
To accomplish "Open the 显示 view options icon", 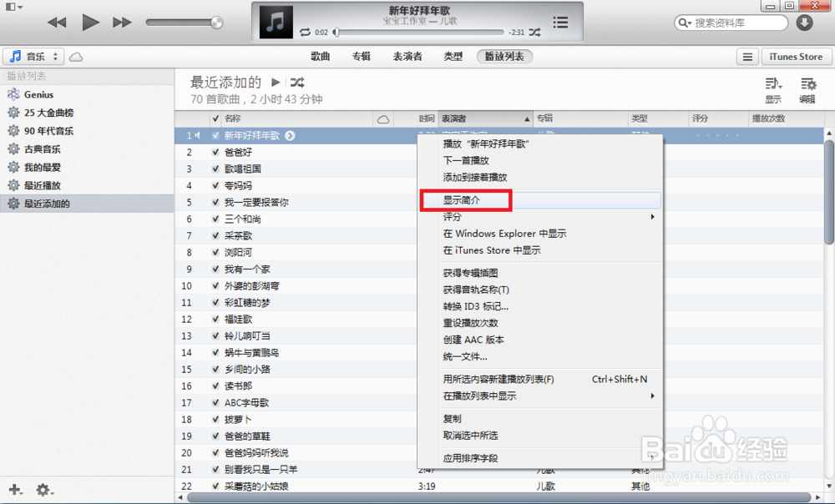I will pos(772,84).
